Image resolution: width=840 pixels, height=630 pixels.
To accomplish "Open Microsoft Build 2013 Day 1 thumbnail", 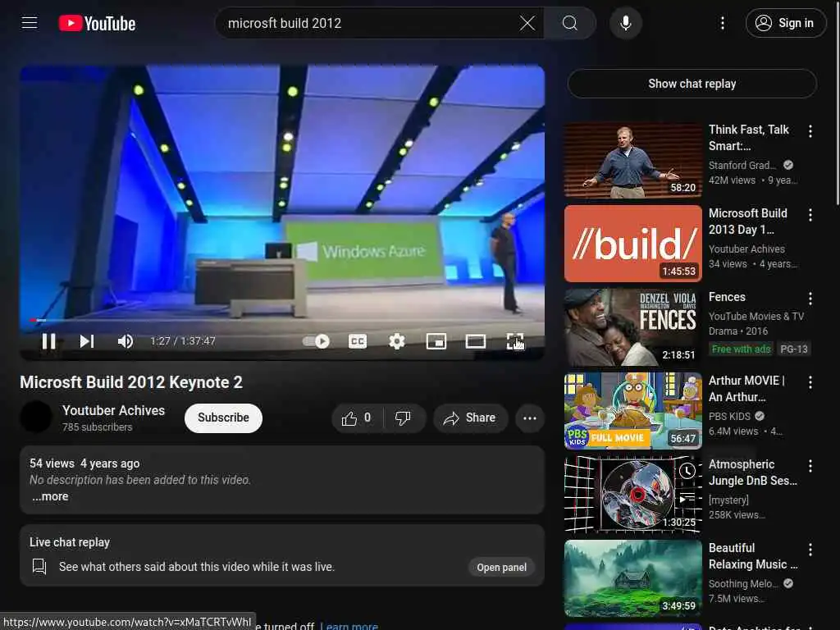I will click(x=632, y=243).
